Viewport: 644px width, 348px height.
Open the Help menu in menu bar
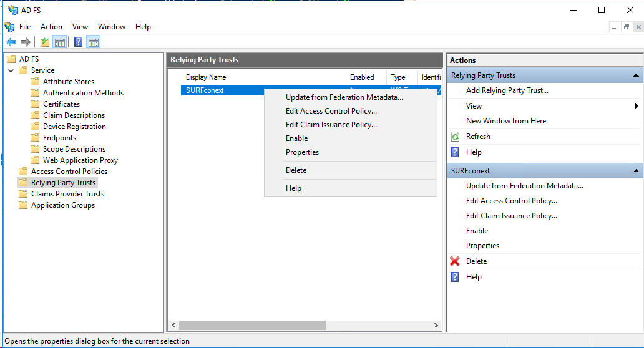click(x=143, y=27)
